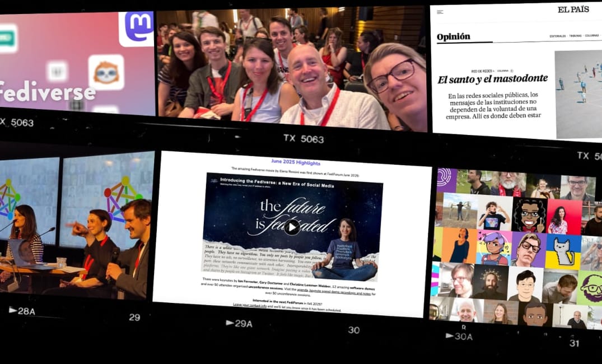The image size is (602, 364).
Task: Click the 'Leave your contact info' link
Action: (x=250, y=305)
